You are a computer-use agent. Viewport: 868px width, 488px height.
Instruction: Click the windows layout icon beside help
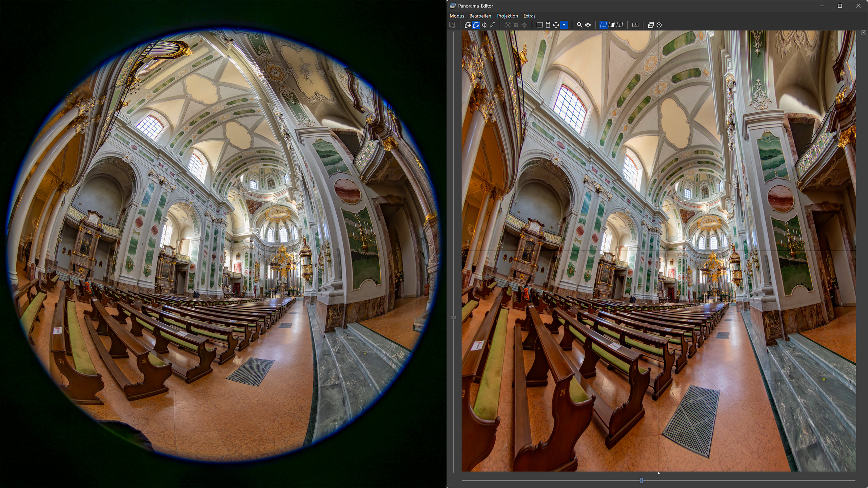click(x=651, y=25)
